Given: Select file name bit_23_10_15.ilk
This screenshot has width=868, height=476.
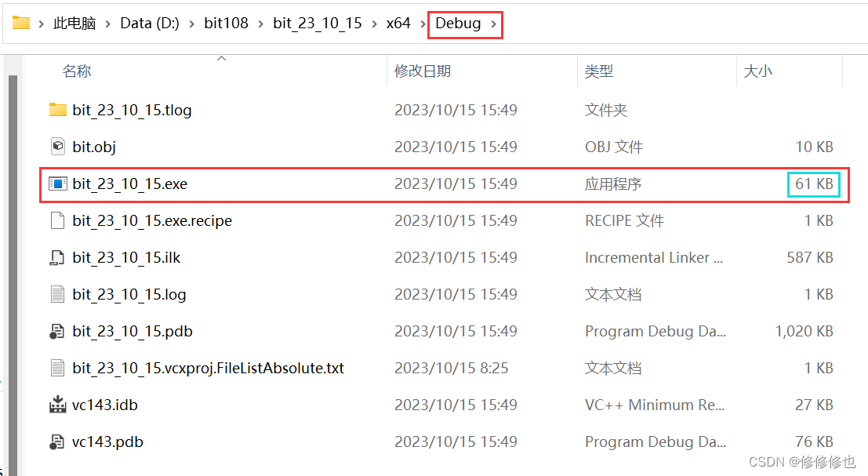Looking at the screenshot, I should point(126,257).
